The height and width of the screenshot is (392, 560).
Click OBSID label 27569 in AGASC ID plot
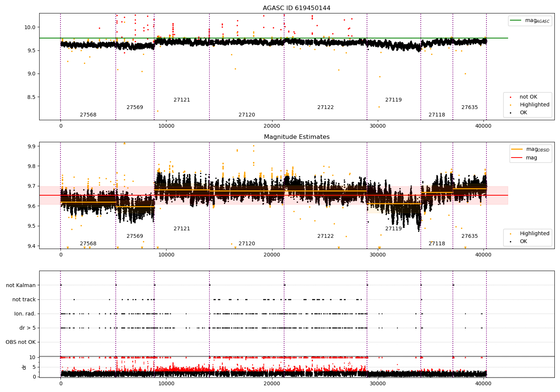135,108
